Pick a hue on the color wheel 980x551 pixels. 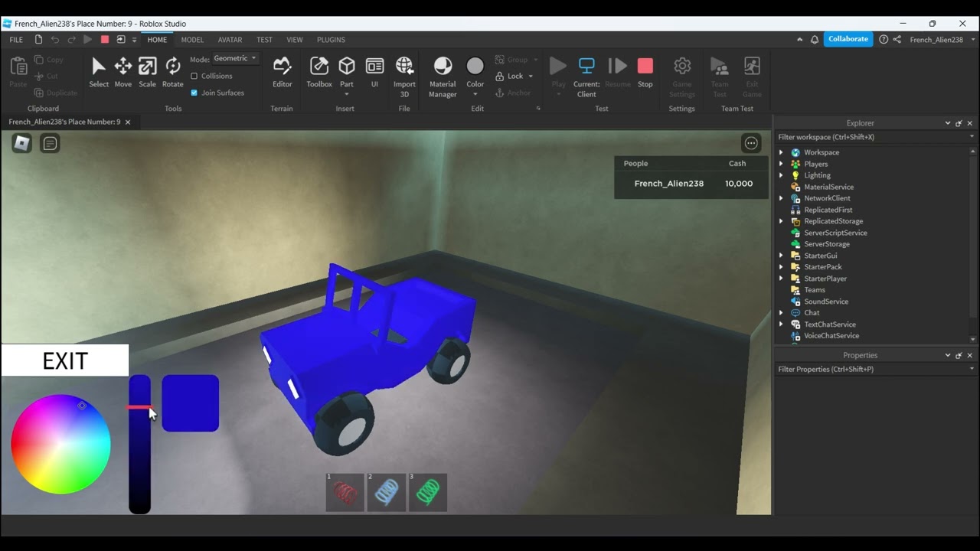tap(60, 444)
